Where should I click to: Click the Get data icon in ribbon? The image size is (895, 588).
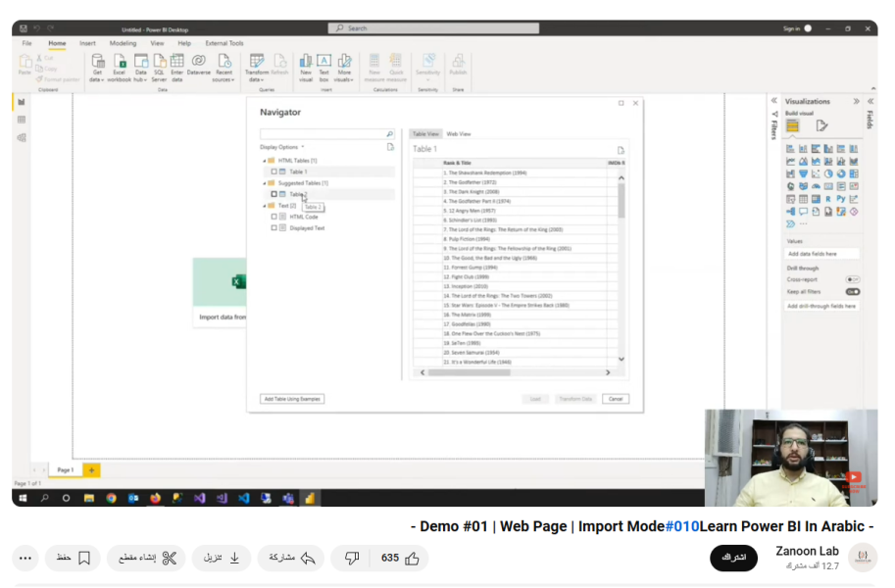[97, 62]
